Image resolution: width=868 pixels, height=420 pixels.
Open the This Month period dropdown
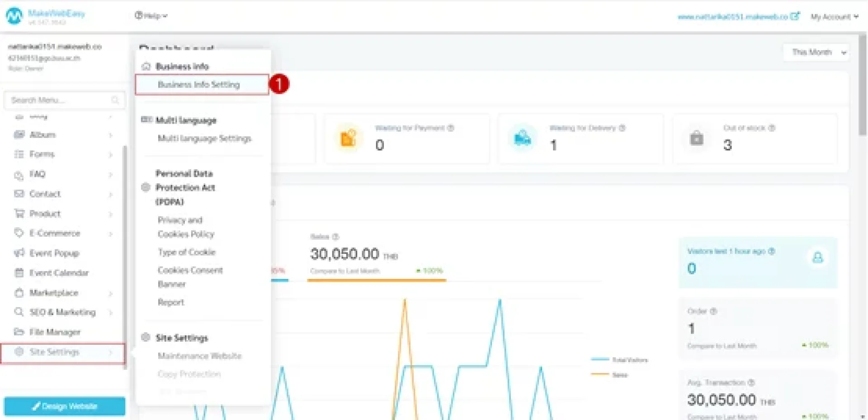click(817, 52)
